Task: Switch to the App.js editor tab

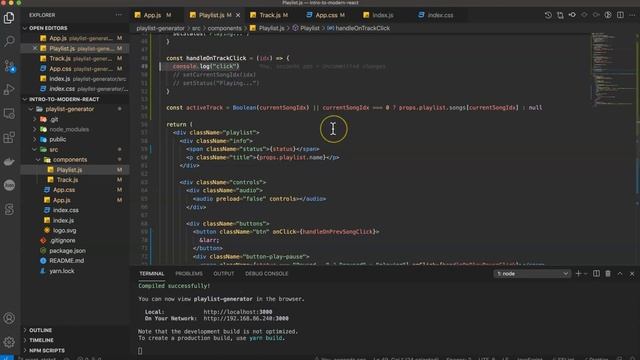Action: point(152,15)
